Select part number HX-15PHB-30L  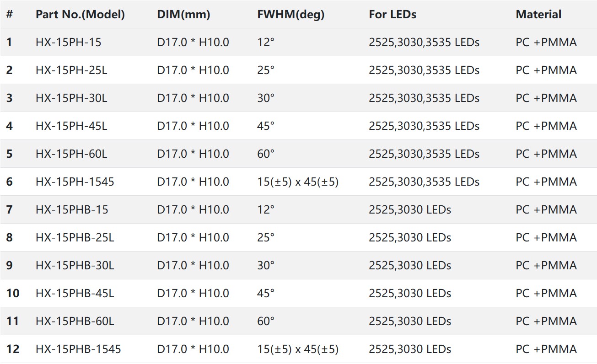click(75, 266)
